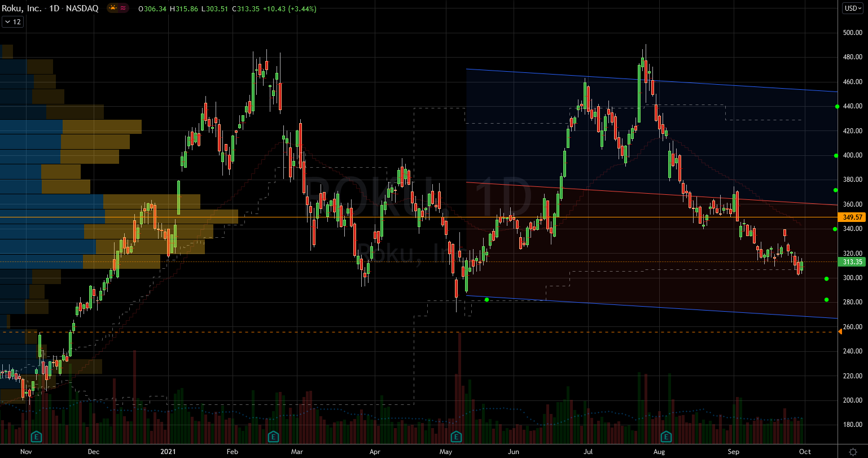Click the open value 306.34

155,9
